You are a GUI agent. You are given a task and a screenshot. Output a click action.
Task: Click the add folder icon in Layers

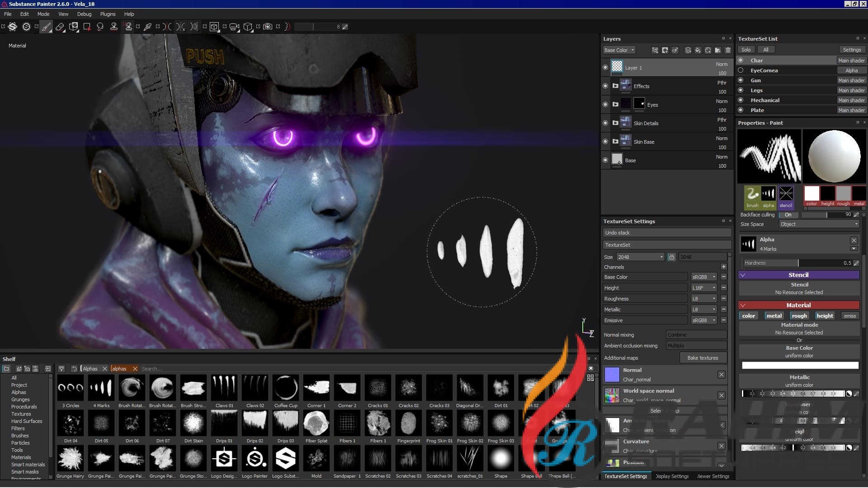click(x=718, y=50)
